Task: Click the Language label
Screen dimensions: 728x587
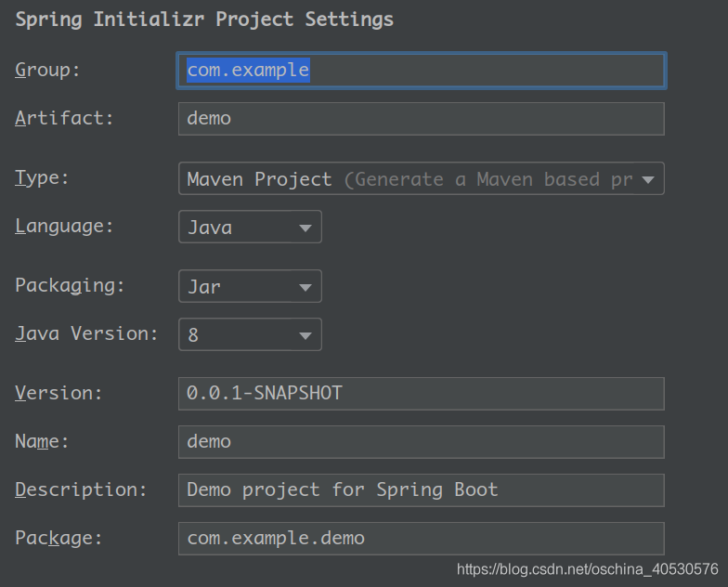Action: click(x=64, y=227)
